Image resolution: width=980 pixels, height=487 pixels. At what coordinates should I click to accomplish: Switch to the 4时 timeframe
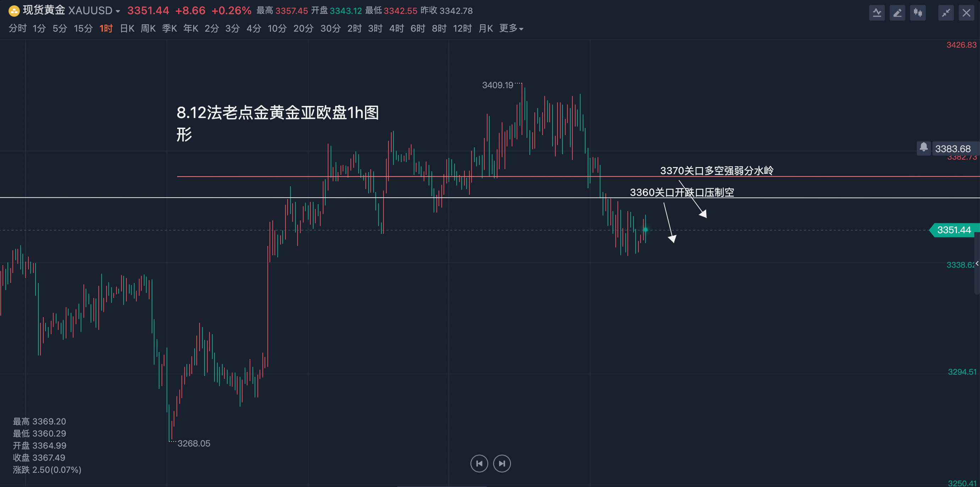click(396, 28)
